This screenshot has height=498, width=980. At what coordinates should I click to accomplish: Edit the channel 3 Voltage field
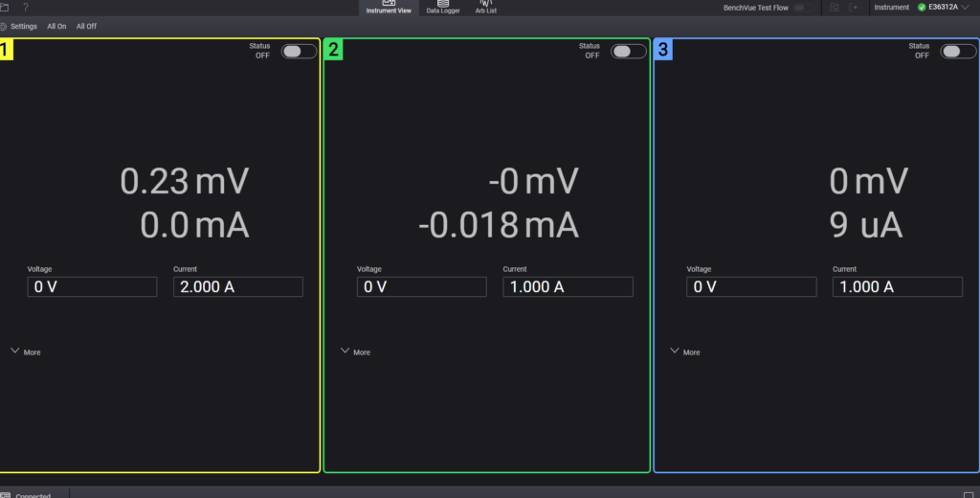(x=751, y=286)
